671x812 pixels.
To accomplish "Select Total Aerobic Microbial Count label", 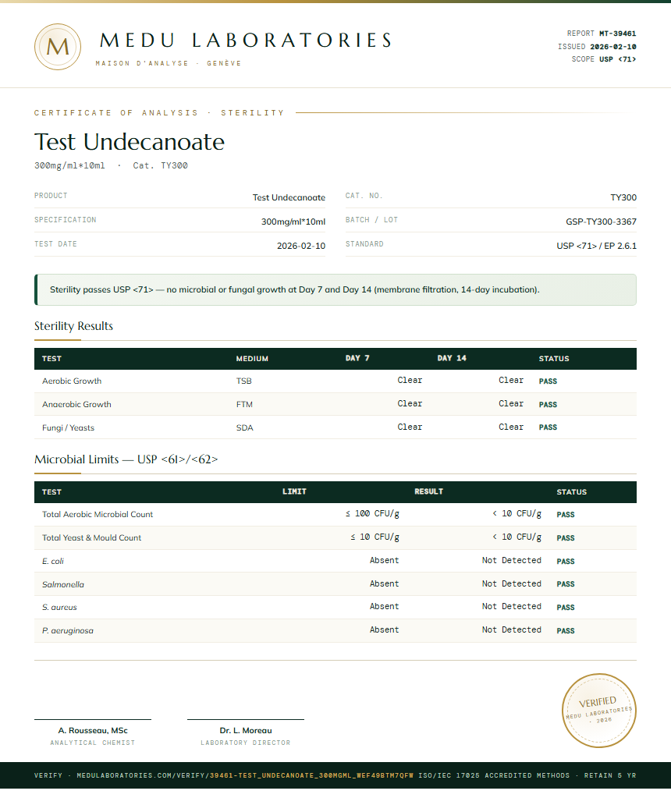I will coord(98,514).
